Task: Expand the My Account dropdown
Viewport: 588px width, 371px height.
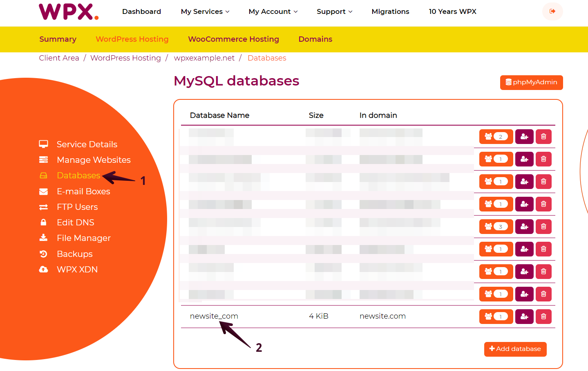Action: pyautogui.click(x=273, y=11)
